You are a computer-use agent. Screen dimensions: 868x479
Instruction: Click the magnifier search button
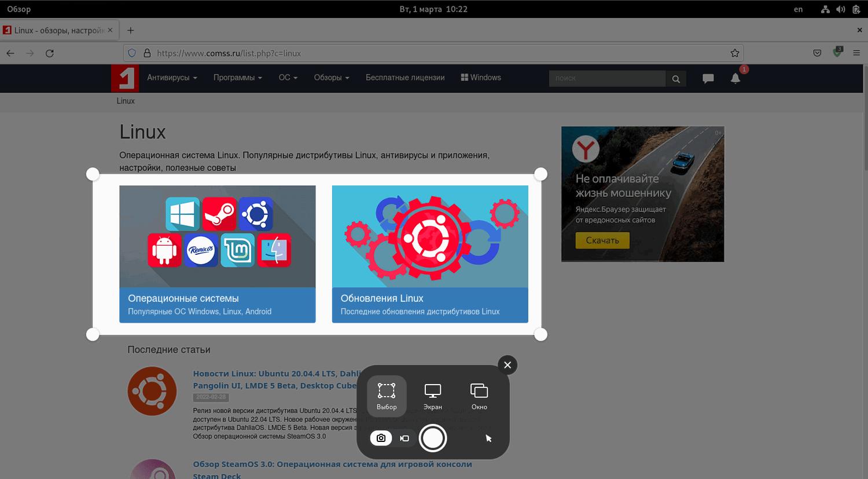[676, 78]
